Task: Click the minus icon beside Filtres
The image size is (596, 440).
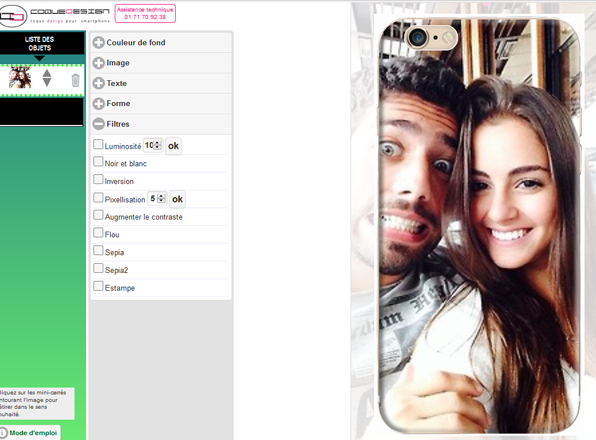Action: coord(98,124)
